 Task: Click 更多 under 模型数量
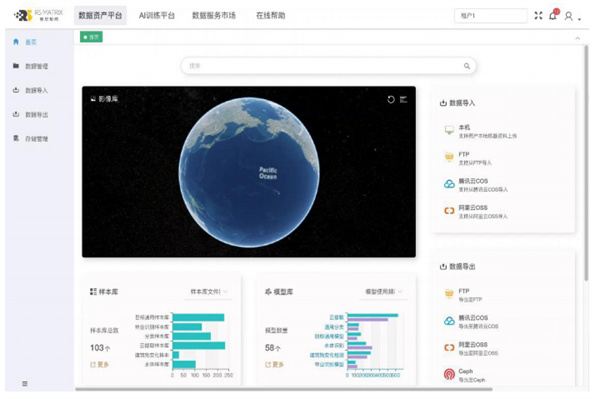274,364
